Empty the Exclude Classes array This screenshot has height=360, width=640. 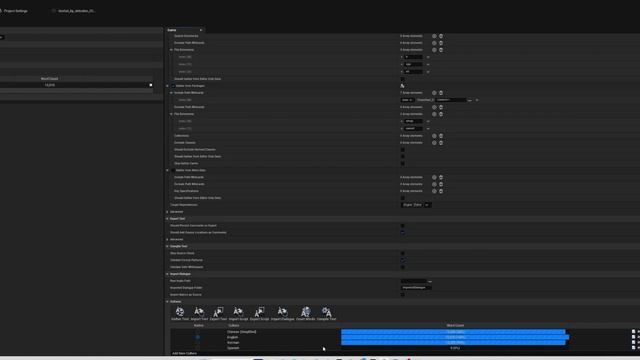pyautogui.click(x=441, y=142)
